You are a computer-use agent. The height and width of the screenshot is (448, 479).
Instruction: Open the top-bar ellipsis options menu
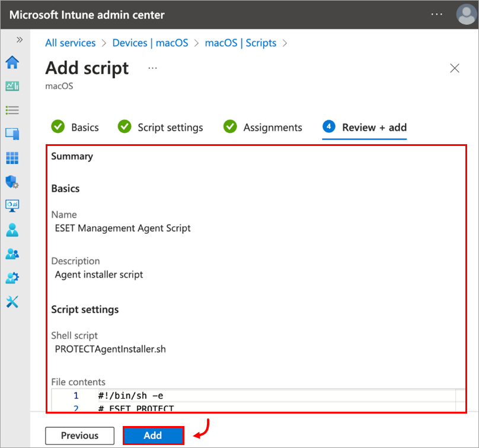pos(437,14)
